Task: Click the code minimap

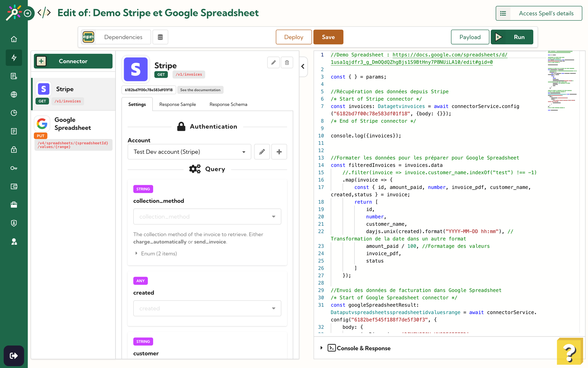Action: 562,81
